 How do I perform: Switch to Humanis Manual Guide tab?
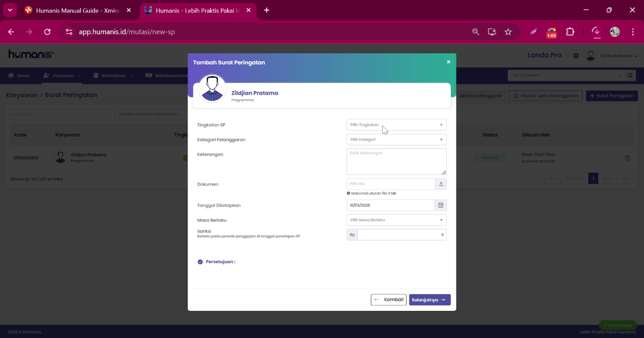77,10
